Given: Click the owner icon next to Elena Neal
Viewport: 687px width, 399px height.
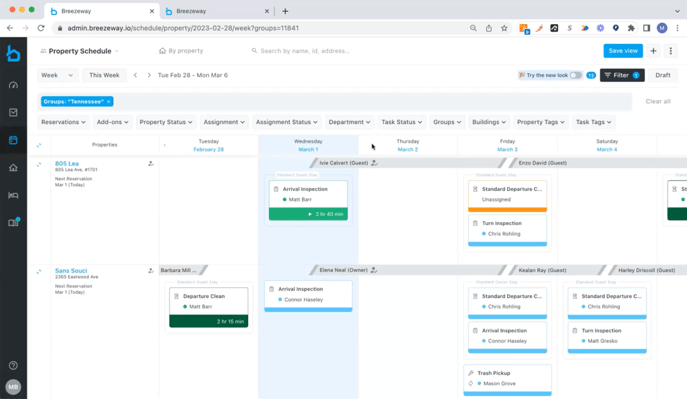Looking at the screenshot, I should pyautogui.click(x=374, y=270).
